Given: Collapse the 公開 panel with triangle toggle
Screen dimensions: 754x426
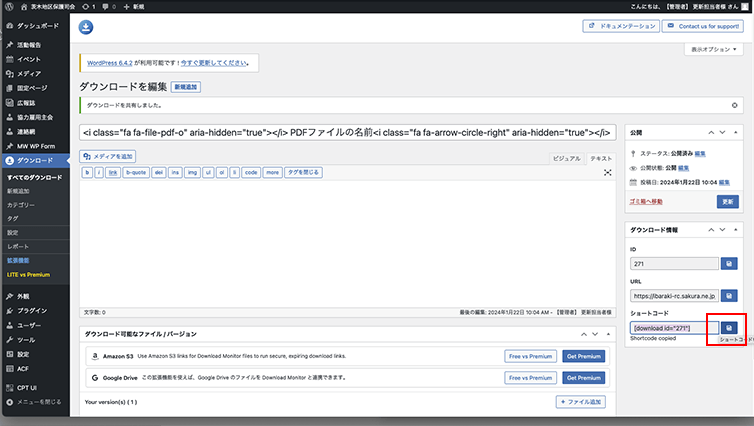Looking at the screenshot, I should tap(738, 132).
